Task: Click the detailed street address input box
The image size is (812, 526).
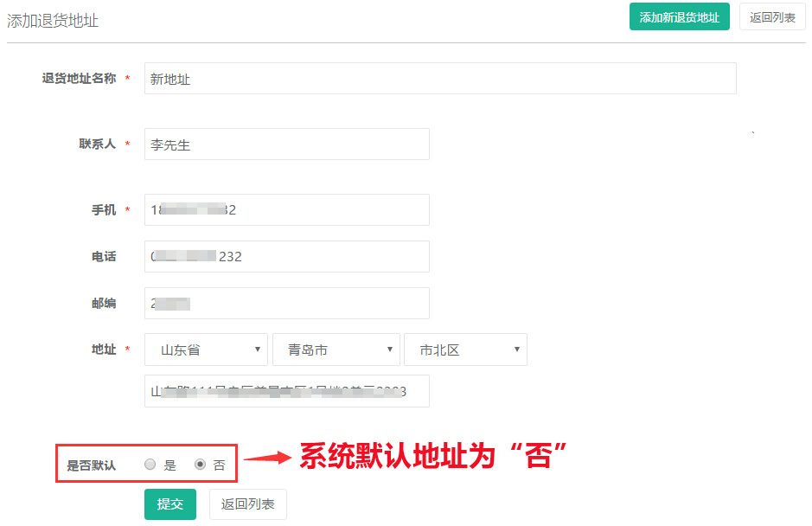Action: [286, 391]
